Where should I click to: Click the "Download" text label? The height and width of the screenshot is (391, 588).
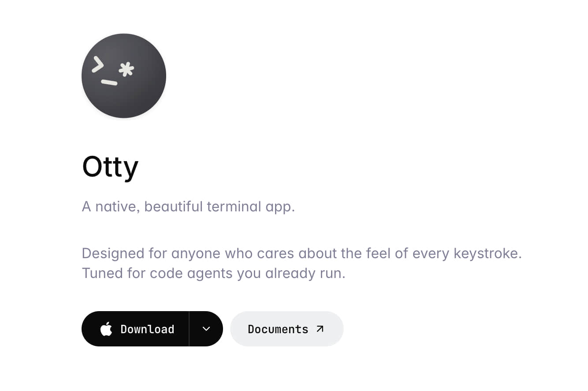coord(147,329)
